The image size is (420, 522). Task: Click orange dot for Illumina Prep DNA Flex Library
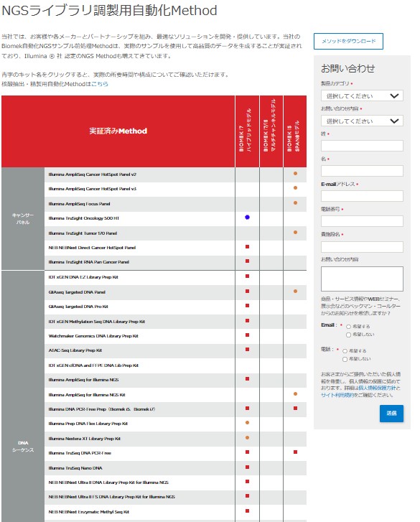(247, 422)
